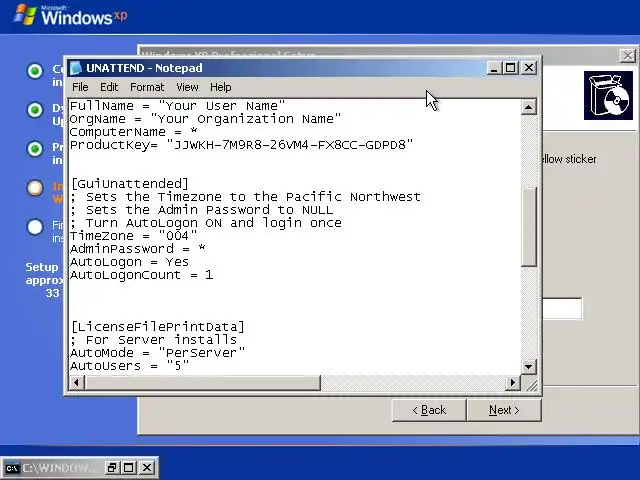The width and height of the screenshot is (640, 480).
Task: Click the AutoLogon = Yes line
Action: click(129, 262)
